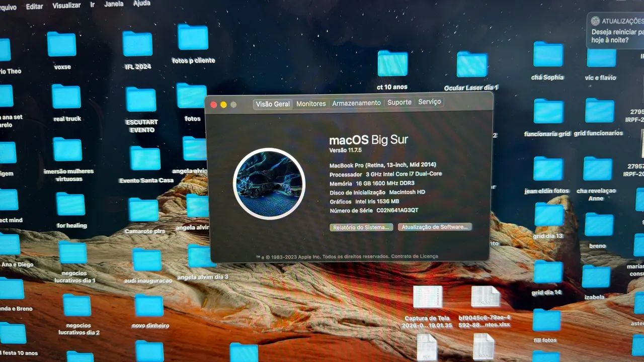
Task: Select the novo dinheiro folder
Action: pos(149,306)
